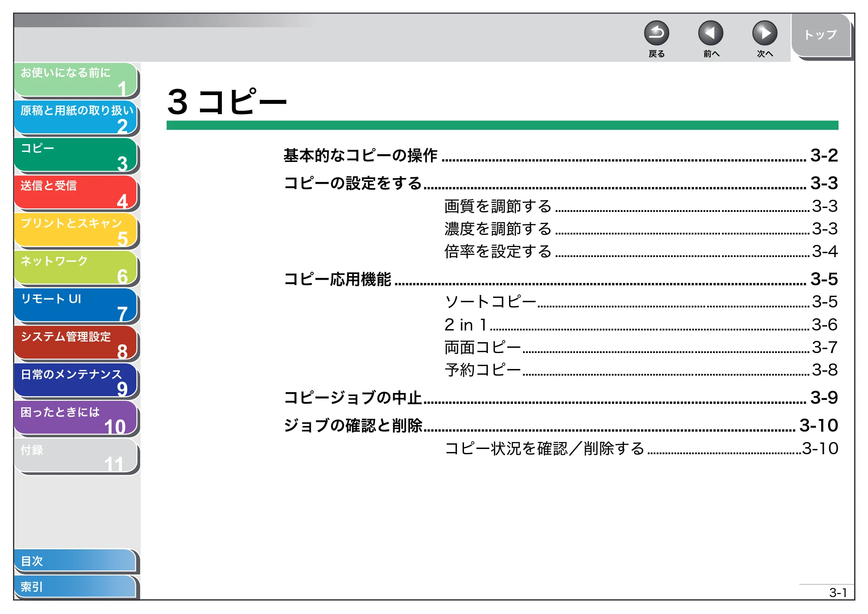Open chapter 8 システム管理設定 tab
This screenshot has width=868, height=614.
click(76, 343)
